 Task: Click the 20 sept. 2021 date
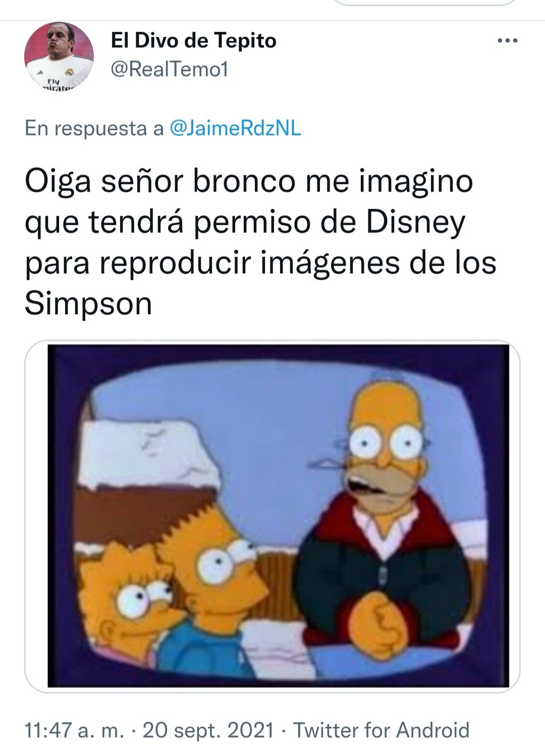[209, 730]
